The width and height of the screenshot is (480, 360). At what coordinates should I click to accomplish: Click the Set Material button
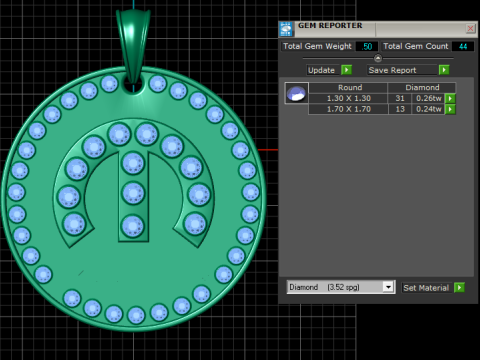[426, 288]
